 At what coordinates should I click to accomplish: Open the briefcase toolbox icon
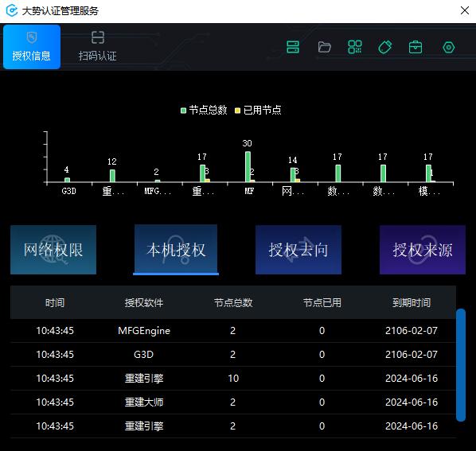[x=416, y=47]
